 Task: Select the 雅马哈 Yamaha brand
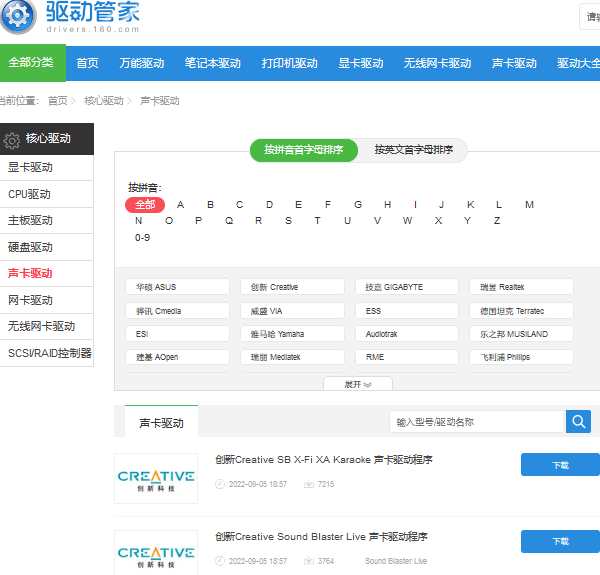coord(292,334)
